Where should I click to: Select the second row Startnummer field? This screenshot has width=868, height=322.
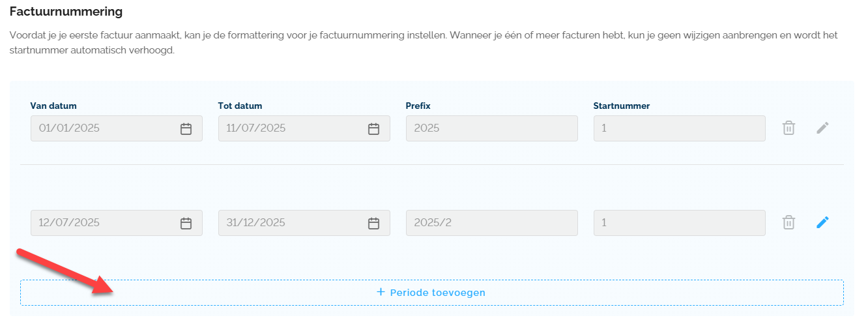point(679,223)
